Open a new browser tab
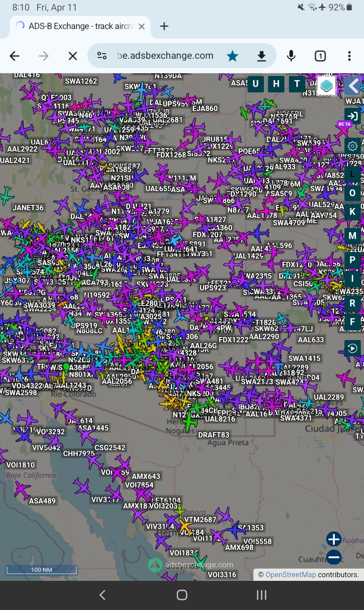Screen dimensions: 364x610 164,26
